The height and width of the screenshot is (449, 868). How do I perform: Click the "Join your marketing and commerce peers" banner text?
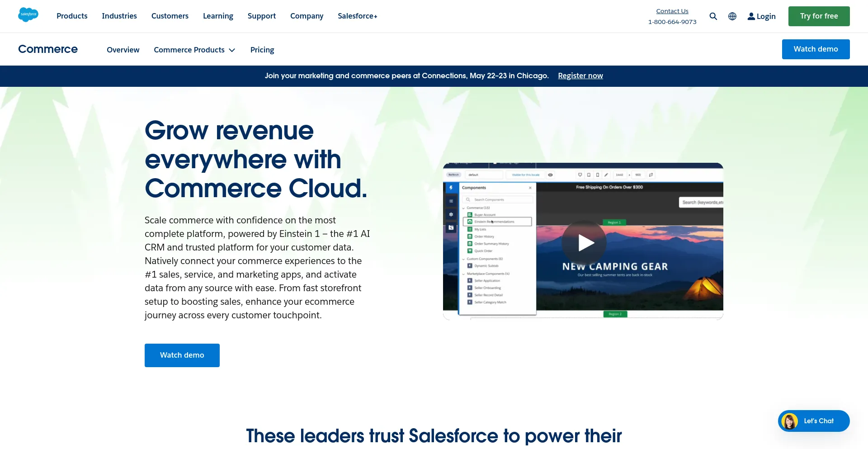(x=406, y=76)
